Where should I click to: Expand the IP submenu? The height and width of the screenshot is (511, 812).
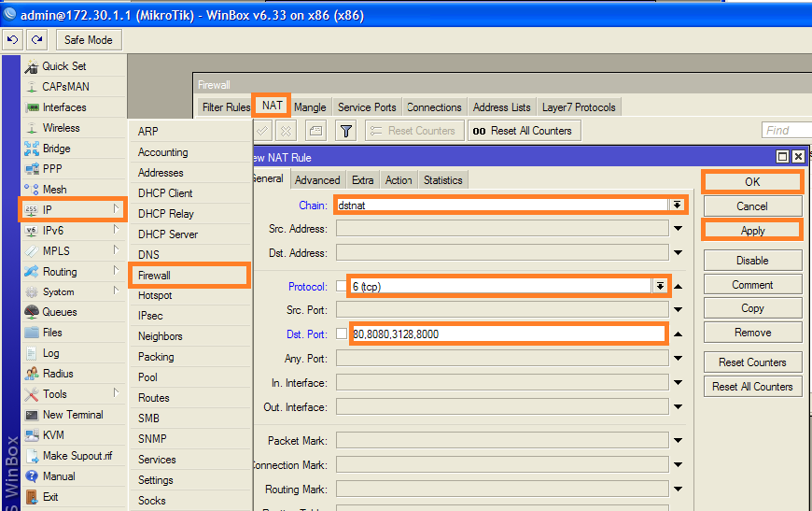(116, 209)
